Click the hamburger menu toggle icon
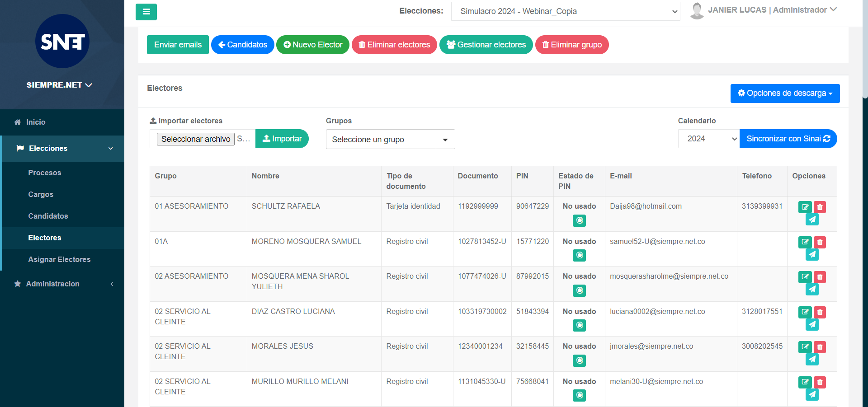Image resolution: width=868 pixels, height=407 pixels. [146, 12]
